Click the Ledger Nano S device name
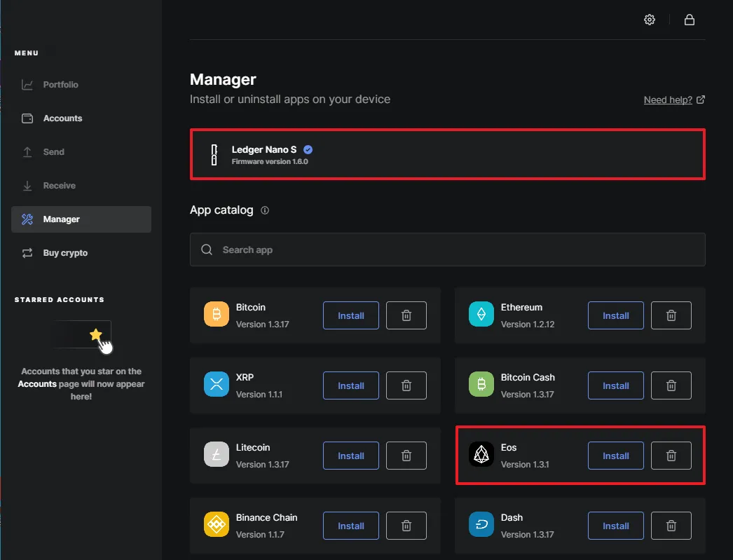Screen dimensions: 733x560 (x=264, y=149)
